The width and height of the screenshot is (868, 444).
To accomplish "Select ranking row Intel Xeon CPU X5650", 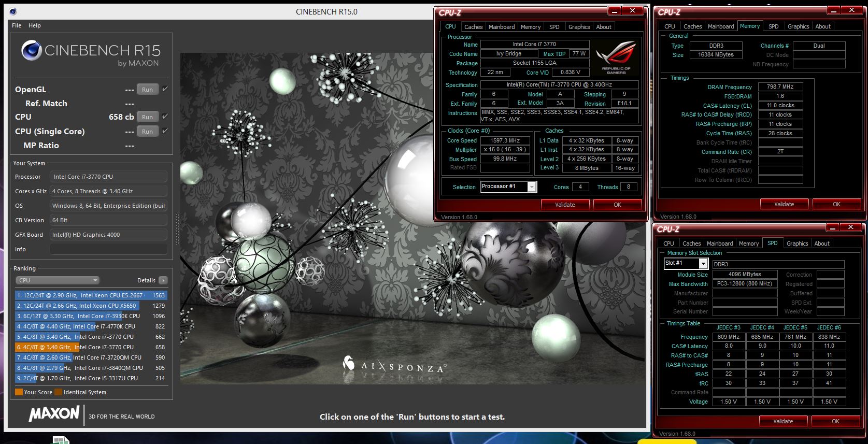I will tap(91, 306).
